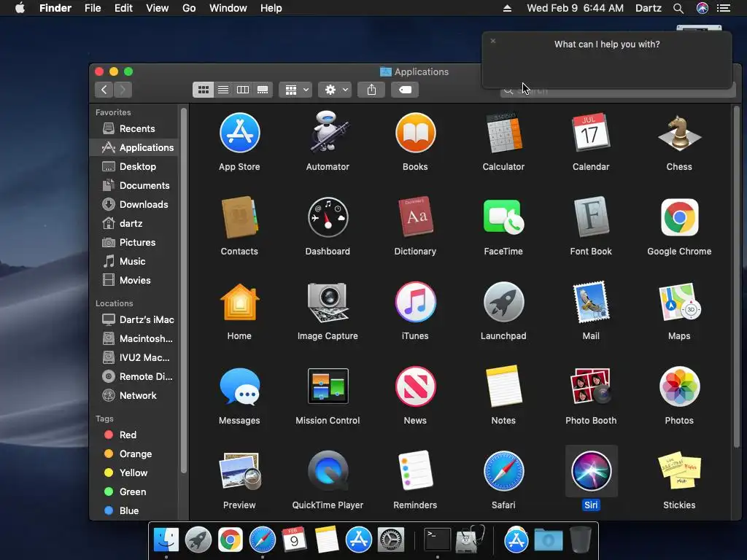Switch to column view in Finder toolbar
This screenshot has width=747, height=560.
[x=243, y=90]
